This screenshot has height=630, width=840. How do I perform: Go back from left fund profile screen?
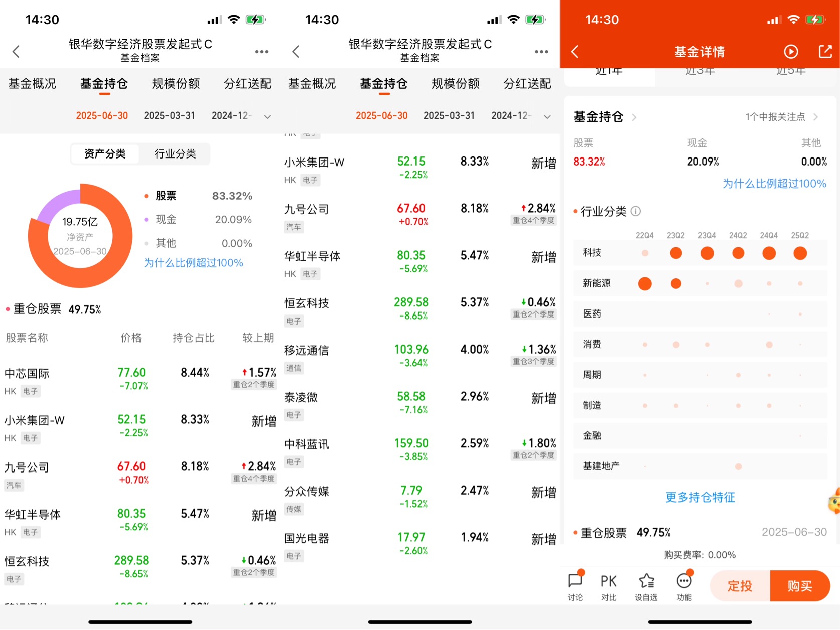click(16, 51)
